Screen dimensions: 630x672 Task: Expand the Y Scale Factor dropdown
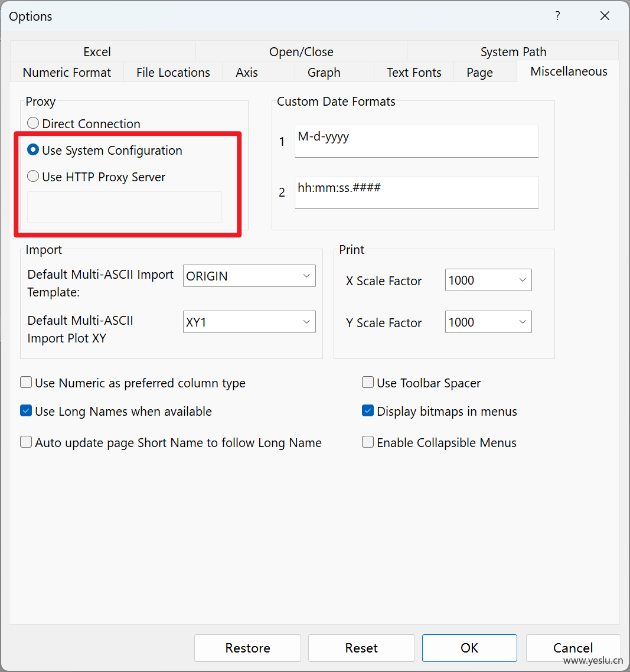[488, 322]
